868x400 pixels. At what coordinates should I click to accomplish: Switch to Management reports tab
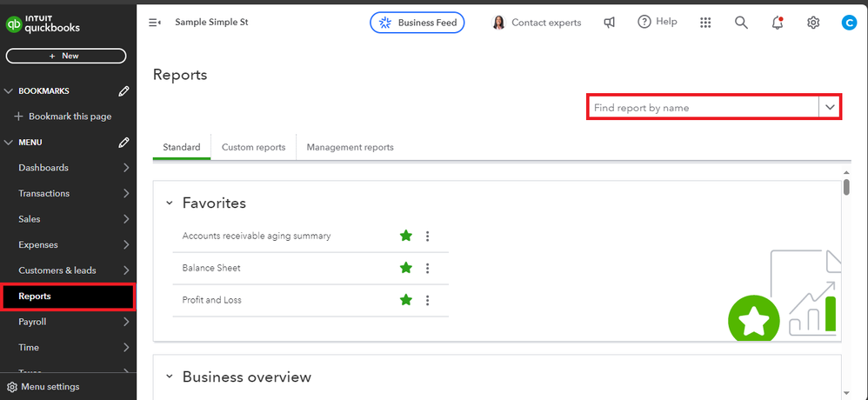350,147
